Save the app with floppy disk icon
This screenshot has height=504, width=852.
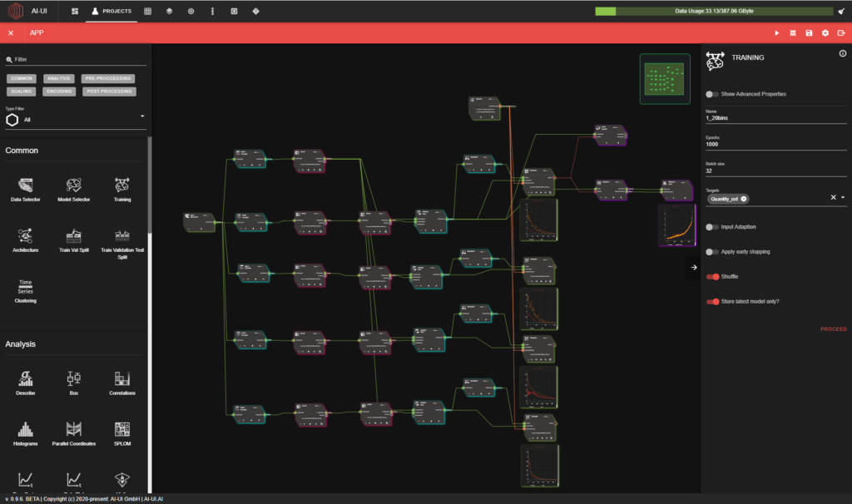click(x=809, y=33)
